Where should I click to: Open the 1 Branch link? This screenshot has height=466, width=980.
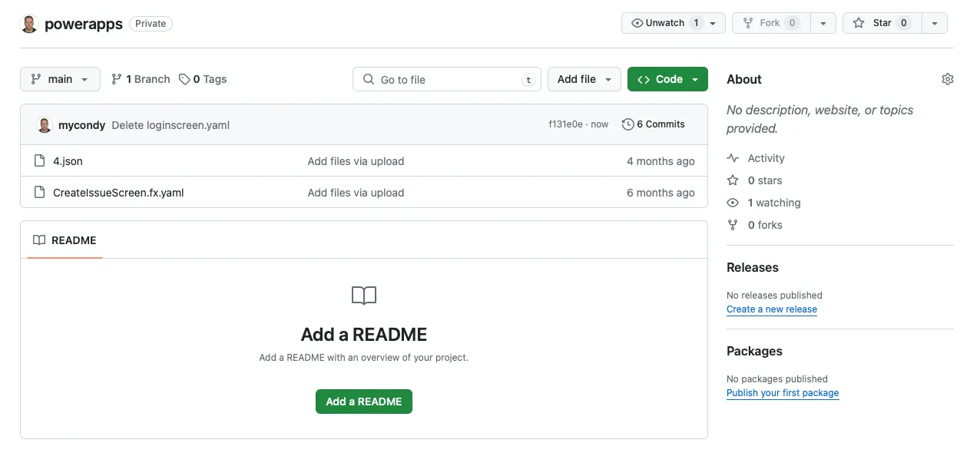point(141,79)
